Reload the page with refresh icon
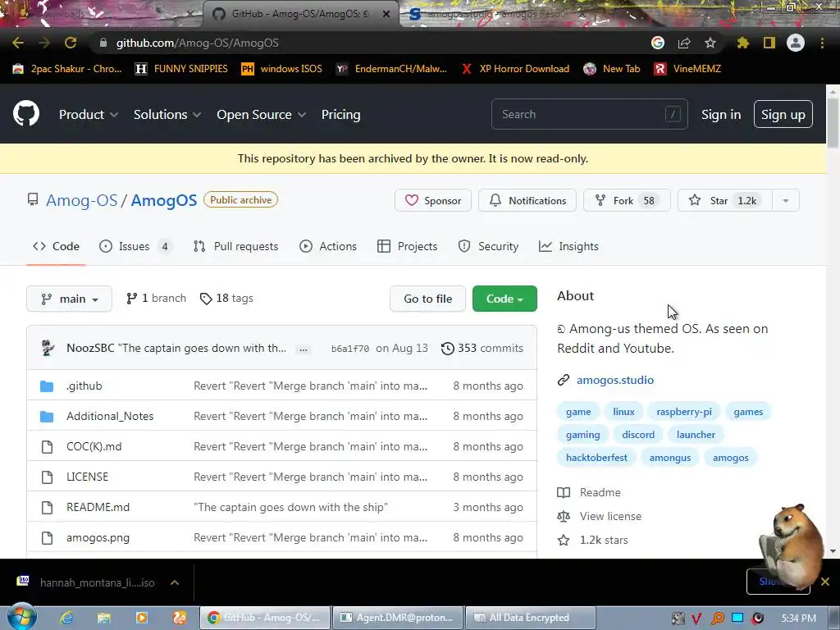840x630 pixels. [71, 43]
